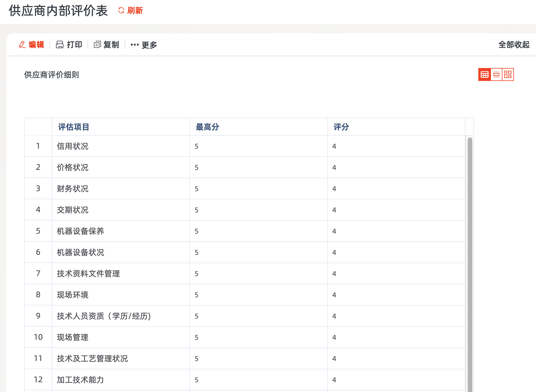
Task: Switch to table grid view icon
Action: click(485, 75)
